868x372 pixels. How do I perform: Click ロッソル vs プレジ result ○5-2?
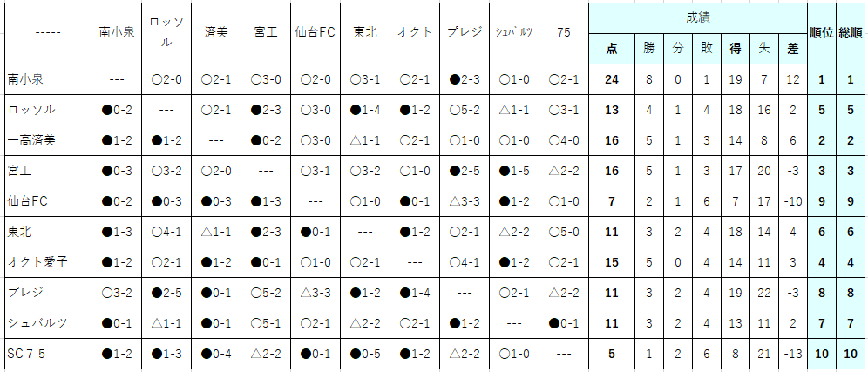tap(465, 110)
